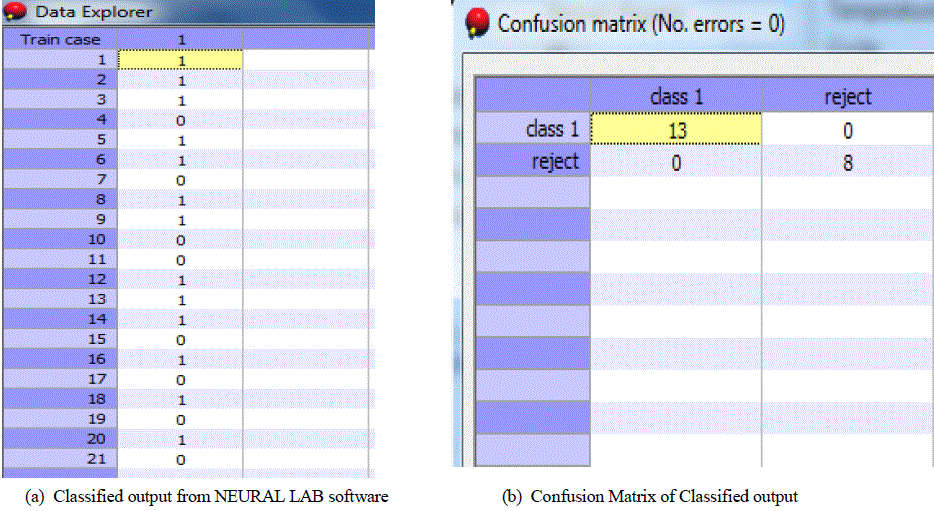934x511 pixels.
Task: Select row header 15 in Data Explorer
Action: coord(59,340)
